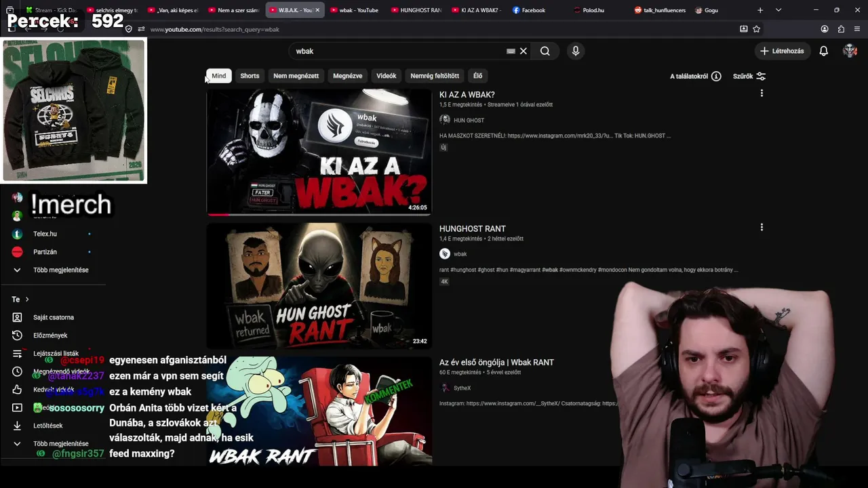This screenshot has width=868, height=488.
Task: Open the KI AZ A WBAK? video title
Action: pos(467,95)
